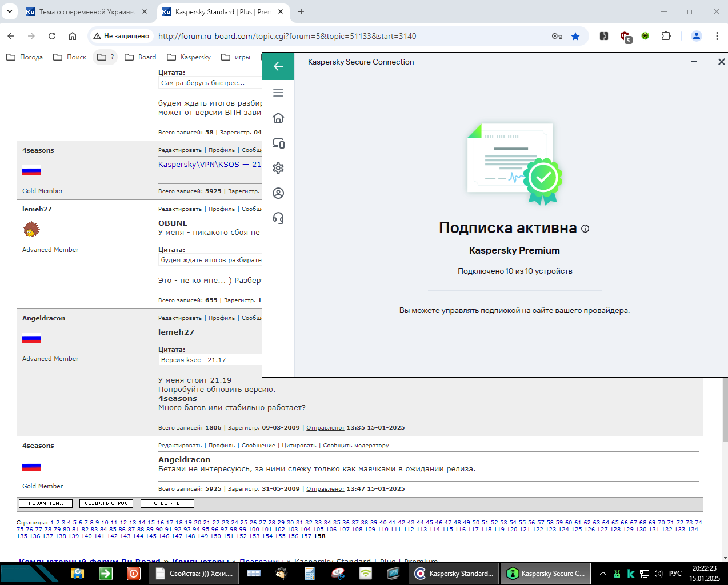Show hidden tray icons chevron
Viewport: 728px width, 585px height.
click(603, 574)
